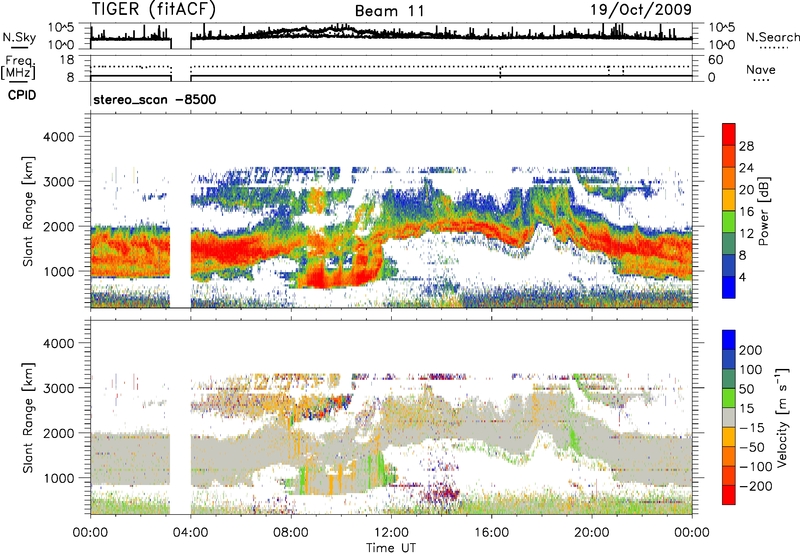Screen dimensions: 800x554
Task: Click the 'N.Sky' legend label
Action: [x=19, y=37]
